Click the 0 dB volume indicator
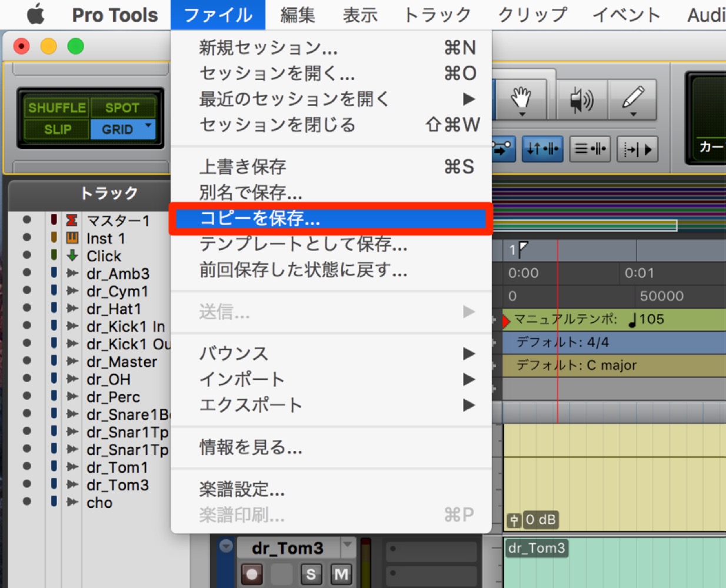Screen dimensions: 726x588 click(540, 520)
